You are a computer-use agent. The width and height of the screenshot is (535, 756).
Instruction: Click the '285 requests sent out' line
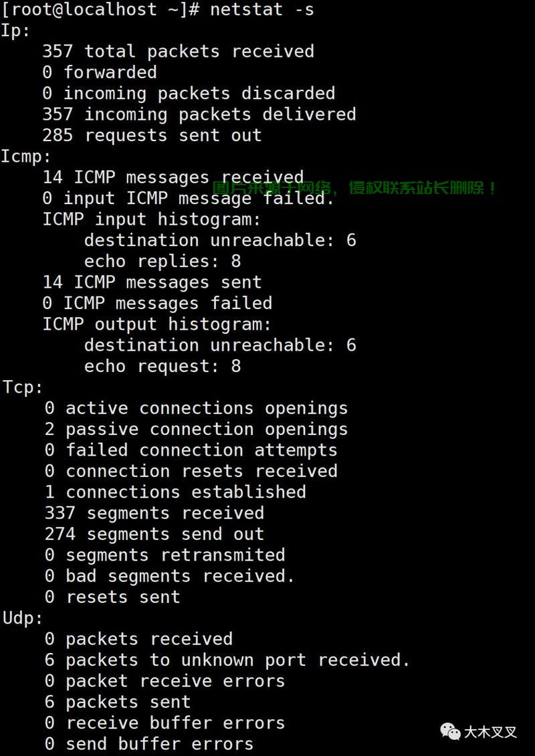coord(152,135)
